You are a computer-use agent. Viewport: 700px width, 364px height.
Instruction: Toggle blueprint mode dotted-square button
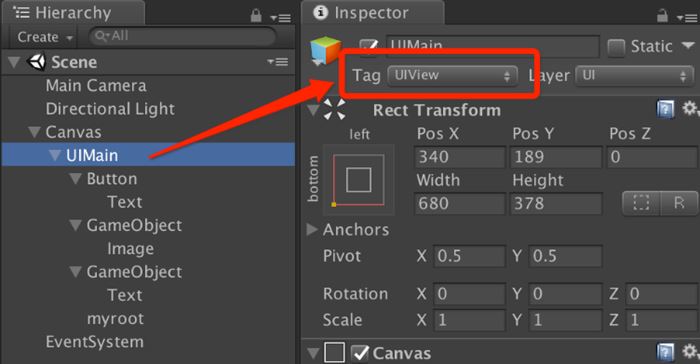641,203
